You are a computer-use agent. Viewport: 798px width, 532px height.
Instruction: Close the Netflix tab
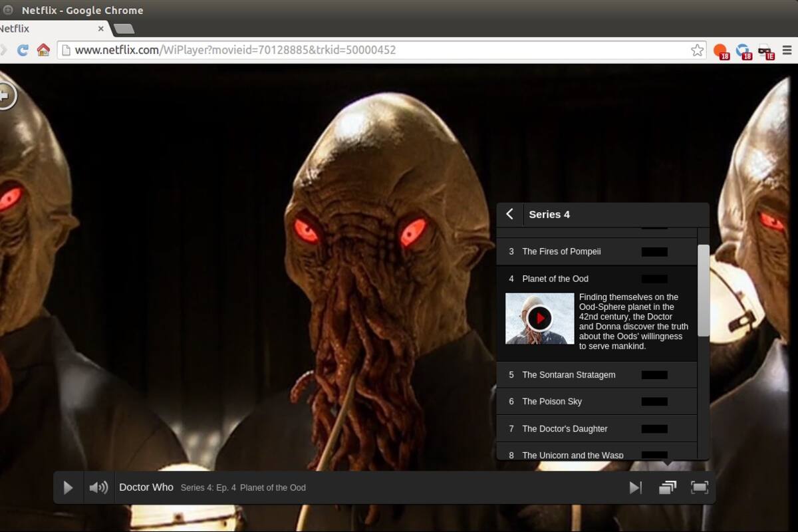pos(101,29)
